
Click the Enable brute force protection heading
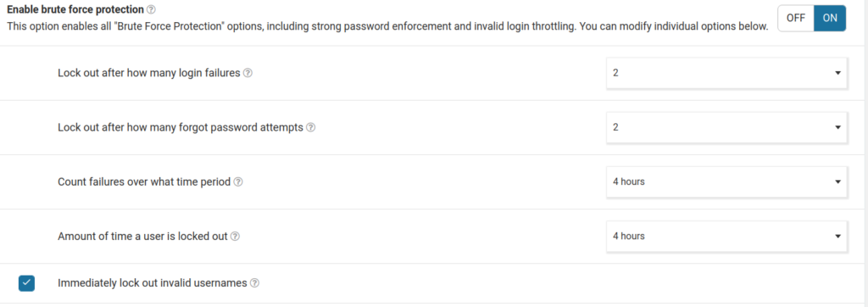75,10
